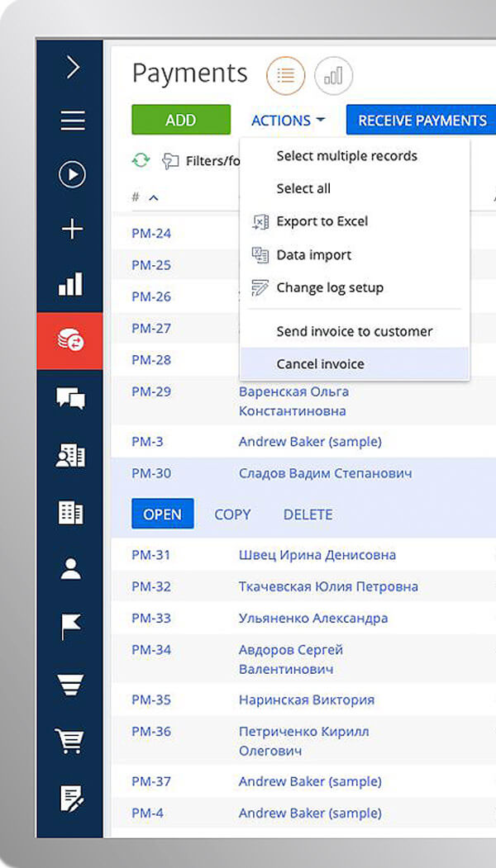496x868 pixels.
Task: Open the ACTIONS dropdown menu
Action: tap(288, 121)
